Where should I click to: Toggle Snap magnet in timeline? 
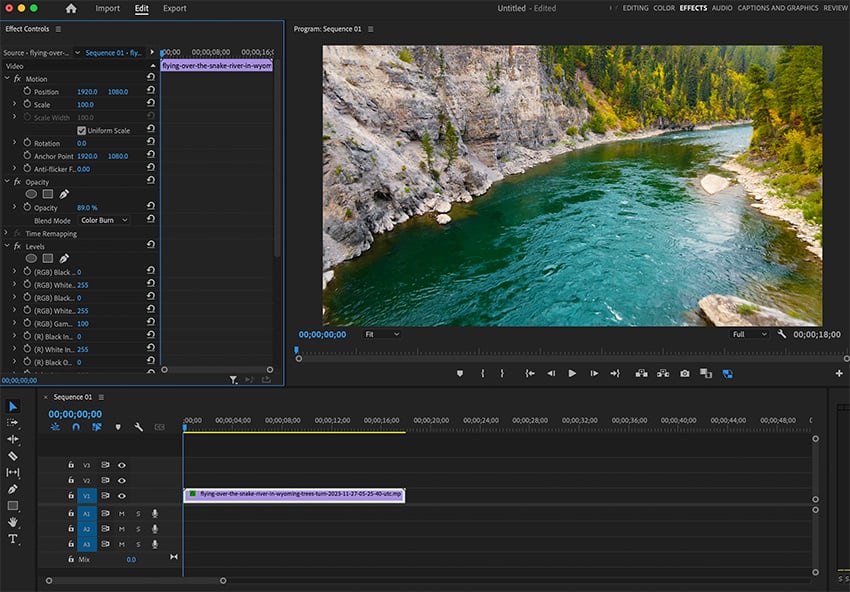pyautogui.click(x=76, y=427)
